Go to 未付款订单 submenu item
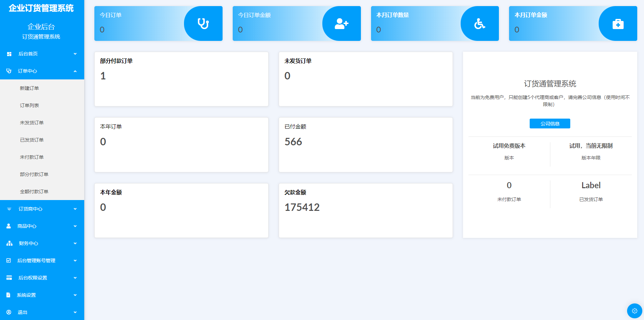This screenshot has width=644, height=320. [32, 157]
